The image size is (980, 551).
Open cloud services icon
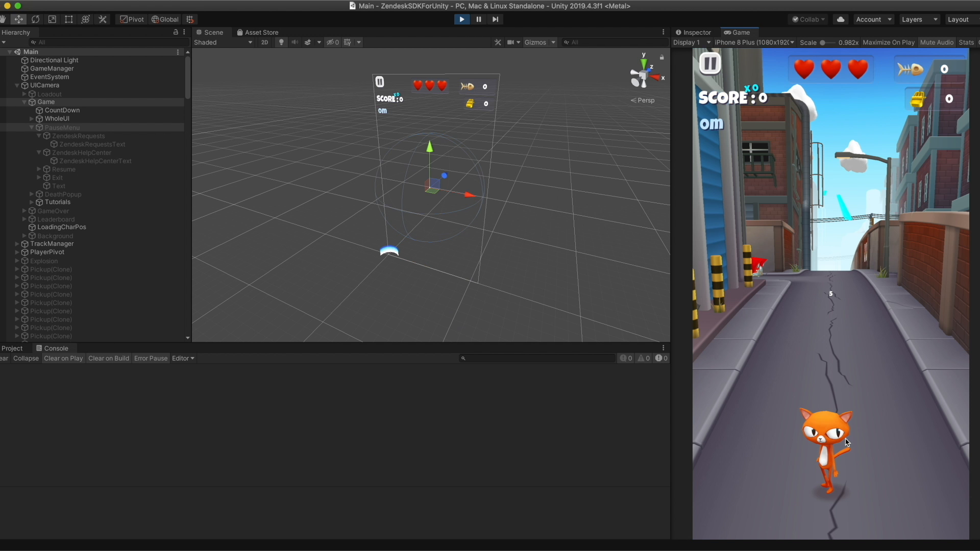pyautogui.click(x=841, y=19)
